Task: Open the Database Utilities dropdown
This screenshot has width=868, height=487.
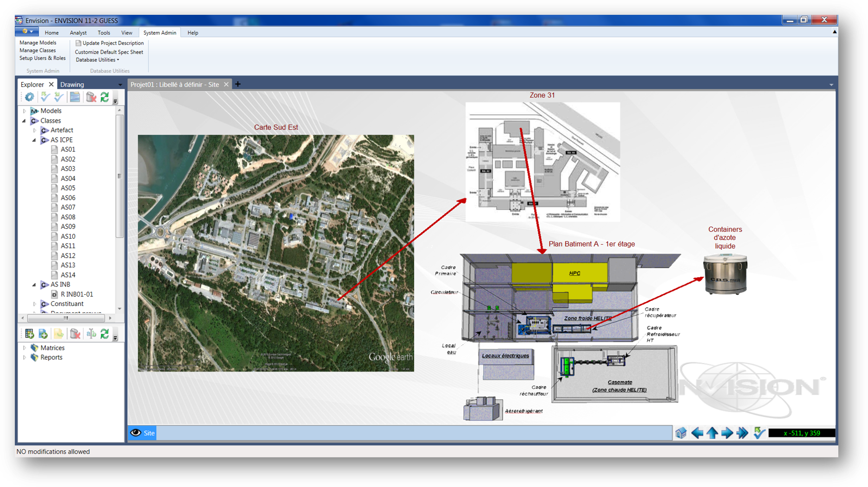Action: pyautogui.click(x=97, y=60)
